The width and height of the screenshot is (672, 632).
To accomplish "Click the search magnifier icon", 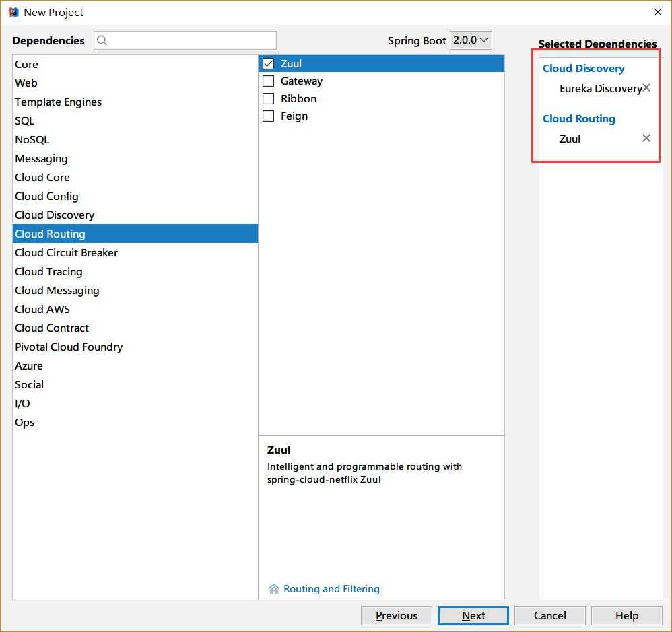I will [x=102, y=40].
